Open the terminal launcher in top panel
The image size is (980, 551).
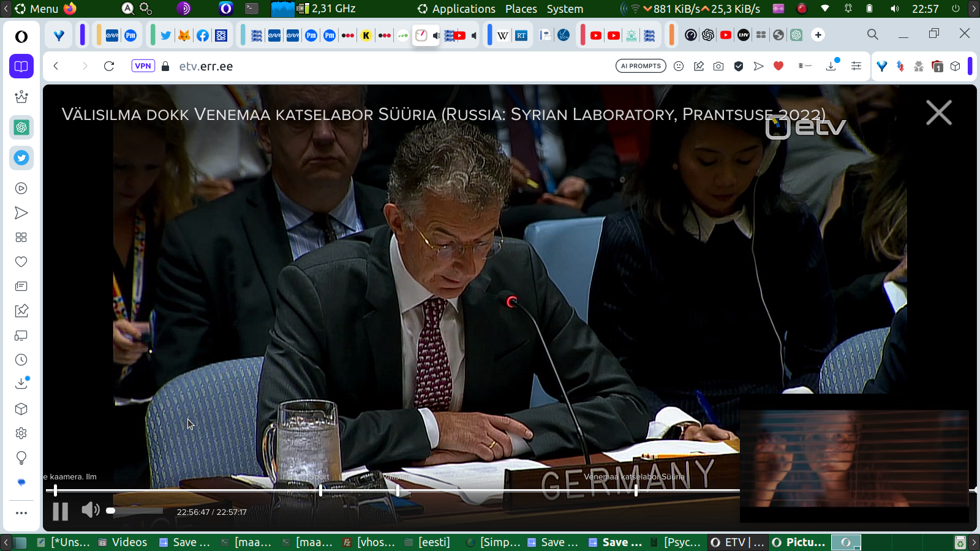[252, 9]
